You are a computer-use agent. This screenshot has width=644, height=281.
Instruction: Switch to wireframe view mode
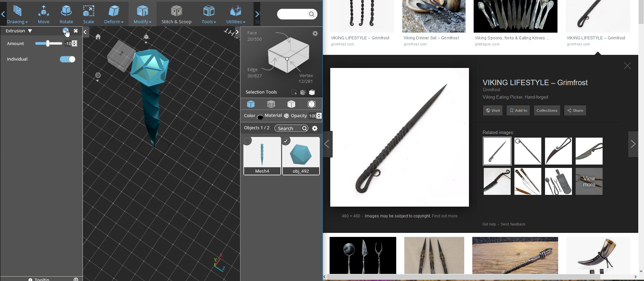point(271,104)
